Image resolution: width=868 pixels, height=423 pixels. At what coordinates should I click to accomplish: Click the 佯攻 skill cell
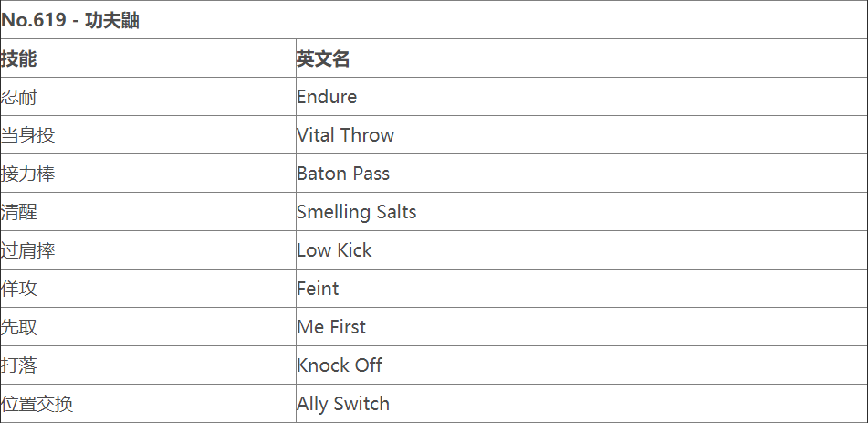(19, 289)
